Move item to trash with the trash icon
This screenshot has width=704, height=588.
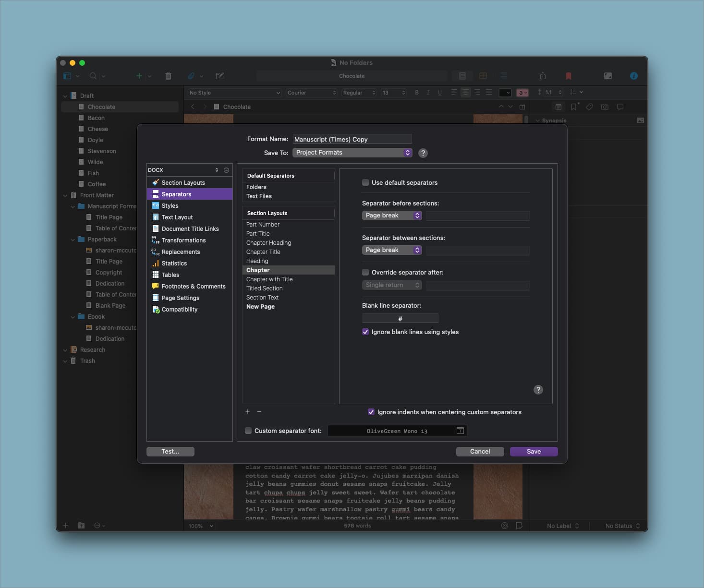point(168,76)
